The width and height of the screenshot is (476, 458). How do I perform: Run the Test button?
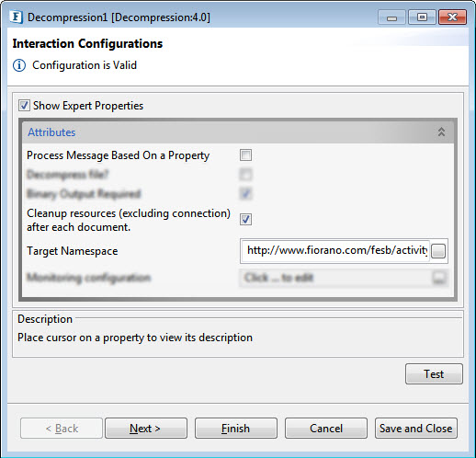click(434, 374)
